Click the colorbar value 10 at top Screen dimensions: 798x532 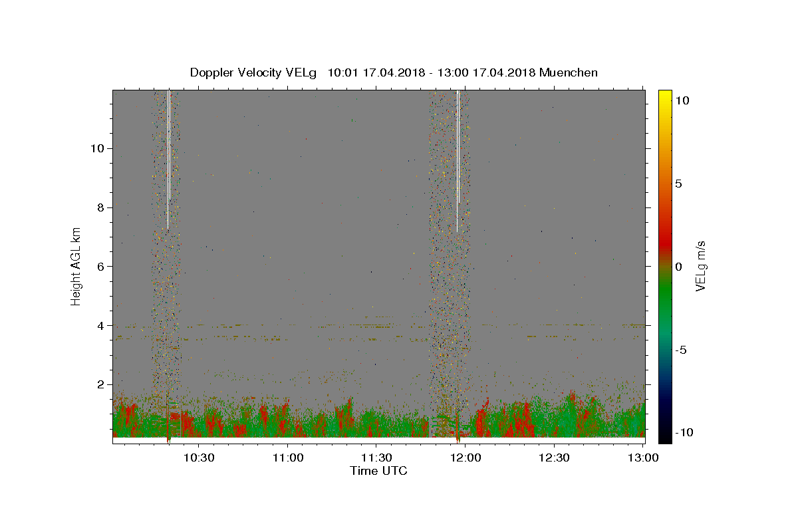point(682,100)
